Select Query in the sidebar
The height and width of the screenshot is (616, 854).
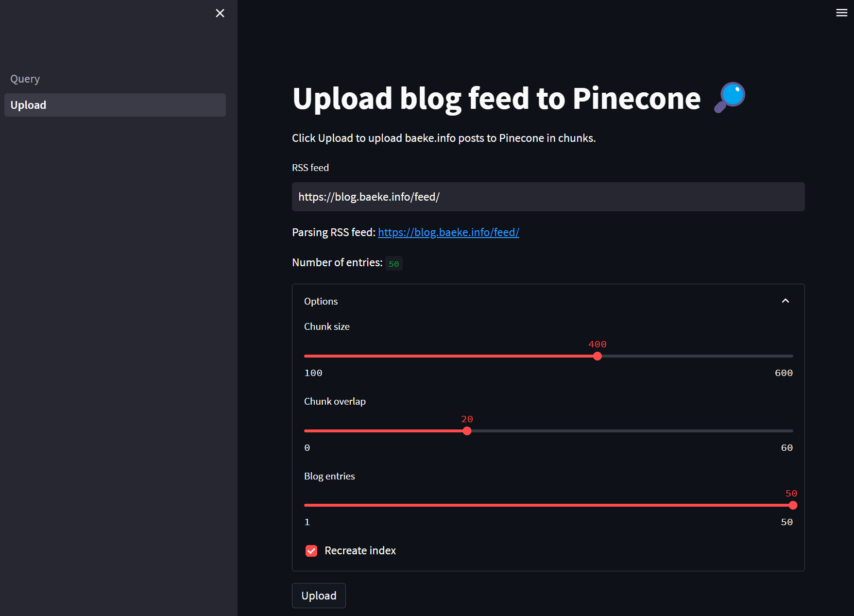(25, 78)
